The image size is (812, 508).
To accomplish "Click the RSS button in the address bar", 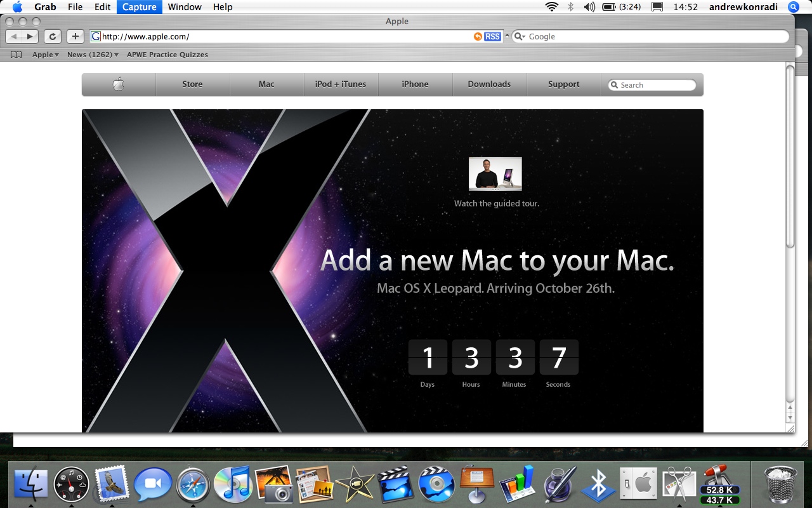I will coord(492,37).
